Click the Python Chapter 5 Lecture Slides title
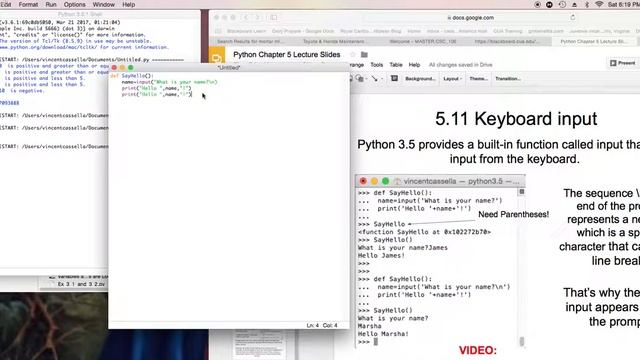This screenshot has height=360, width=640. click(x=287, y=54)
